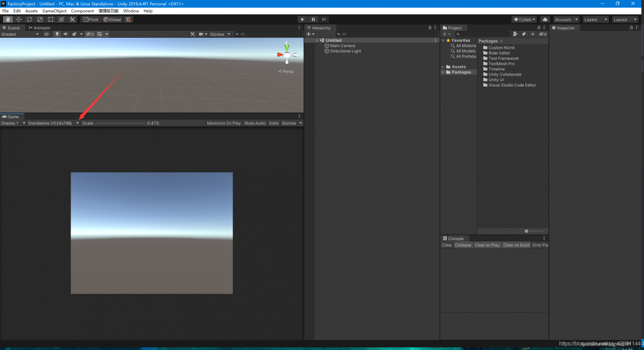Select the Rect Transform tool
Image resolution: width=644 pixels, height=350 pixels.
coord(50,20)
